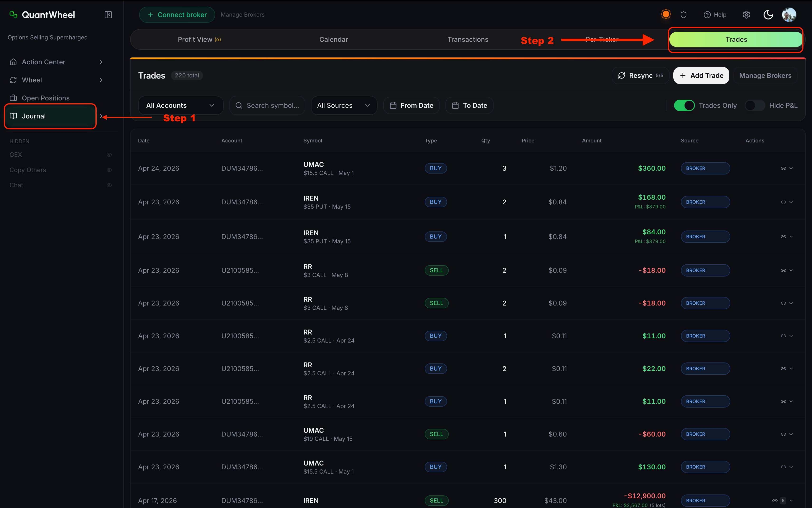This screenshot has height=508, width=812.
Task: Sort by the Date column header
Action: 144,141
